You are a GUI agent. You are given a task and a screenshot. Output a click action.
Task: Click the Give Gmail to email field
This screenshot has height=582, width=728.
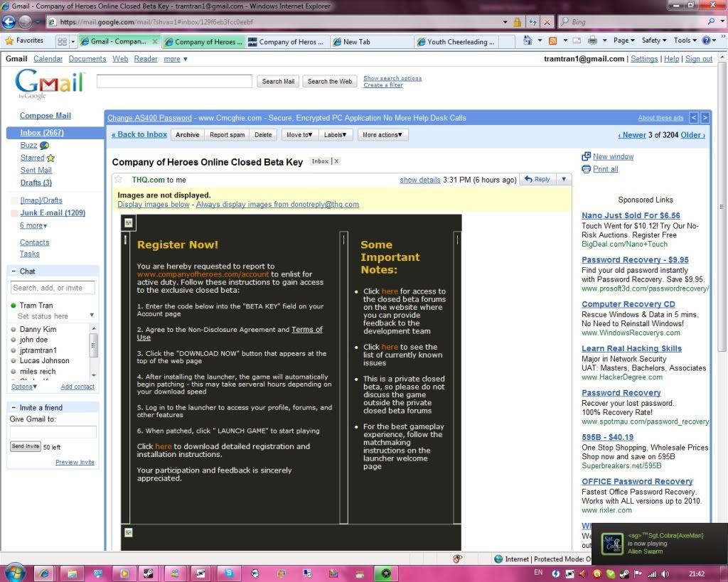[x=53, y=432]
